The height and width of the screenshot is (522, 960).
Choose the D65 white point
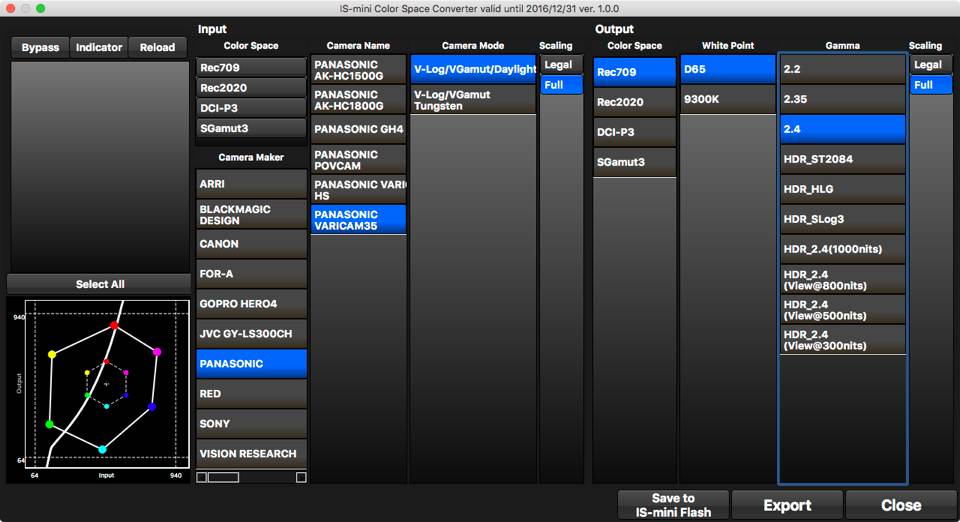(x=728, y=69)
